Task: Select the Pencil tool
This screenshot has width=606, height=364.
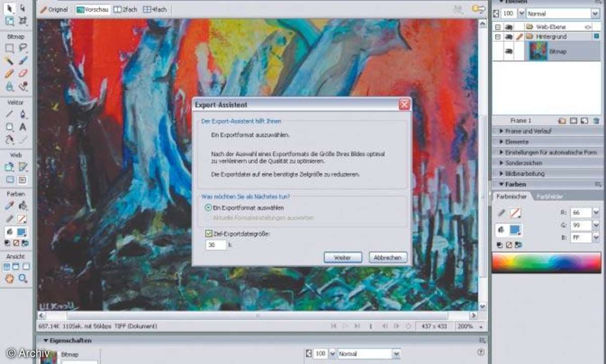Action: coord(9,73)
